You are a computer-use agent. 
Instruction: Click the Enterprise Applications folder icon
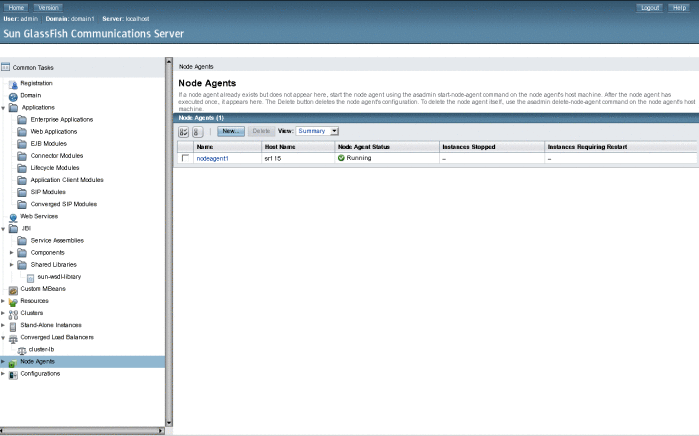22,120
